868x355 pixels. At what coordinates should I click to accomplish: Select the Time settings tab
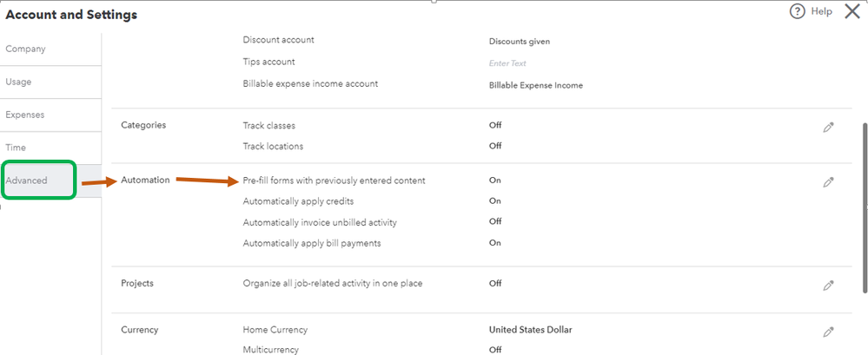point(16,148)
